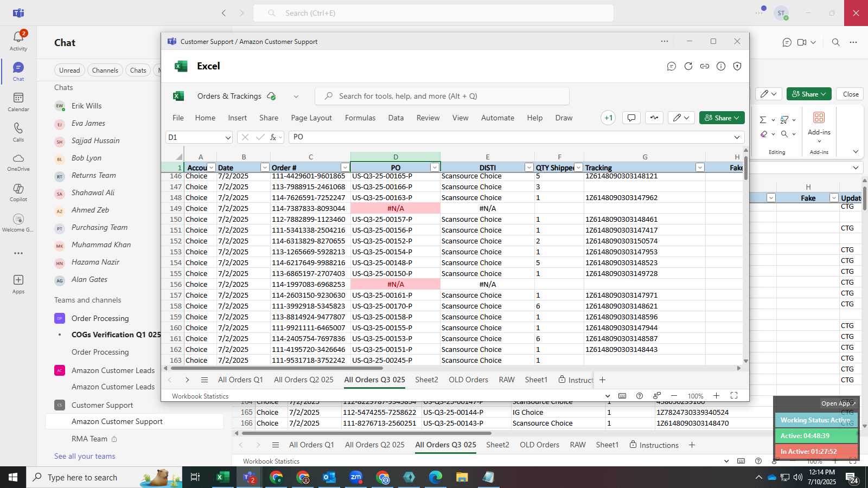Expand the formula bar chevron
This screenshot has height=488, width=868.
point(737,137)
